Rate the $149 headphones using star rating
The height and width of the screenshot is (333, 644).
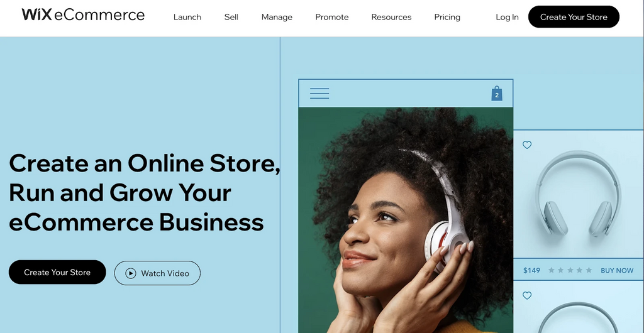click(x=570, y=270)
